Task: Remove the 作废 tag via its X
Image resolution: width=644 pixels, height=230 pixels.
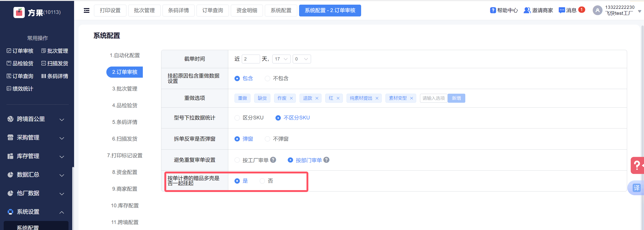Action: (291, 98)
